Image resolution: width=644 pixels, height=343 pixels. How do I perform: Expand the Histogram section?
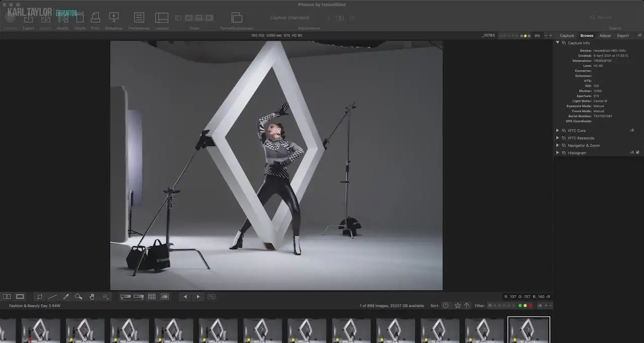pyautogui.click(x=557, y=152)
